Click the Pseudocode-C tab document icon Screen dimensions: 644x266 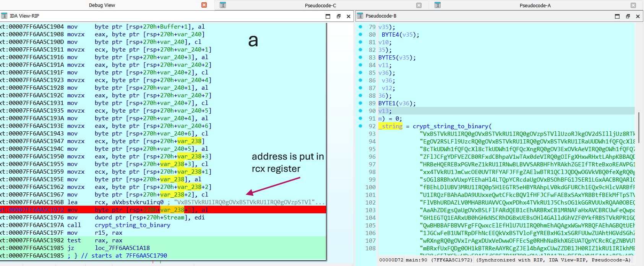click(223, 5)
